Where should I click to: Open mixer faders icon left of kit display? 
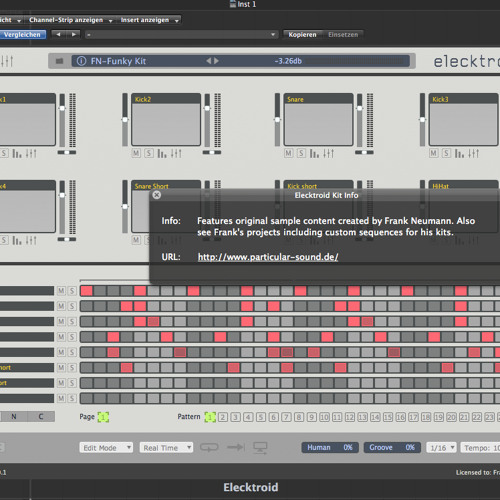pyautogui.click(x=7, y=61)
